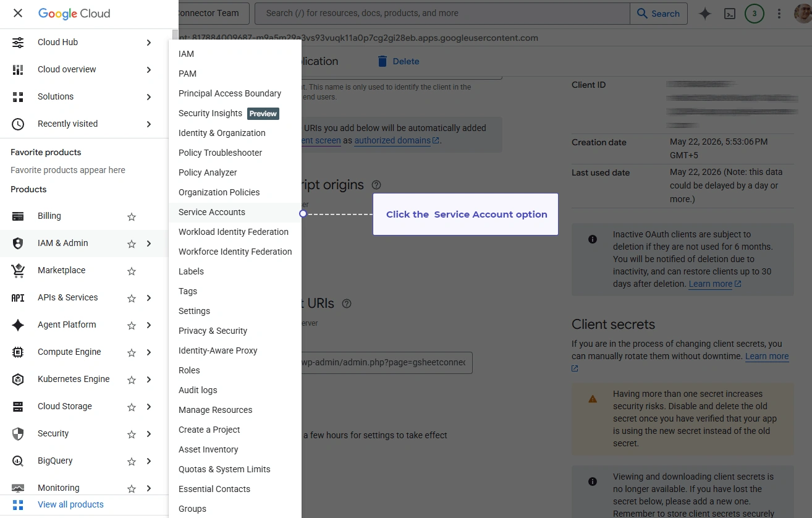Click the Billing card icon
The width and height of the screenshot is (812, 518).
coord(18,216)
